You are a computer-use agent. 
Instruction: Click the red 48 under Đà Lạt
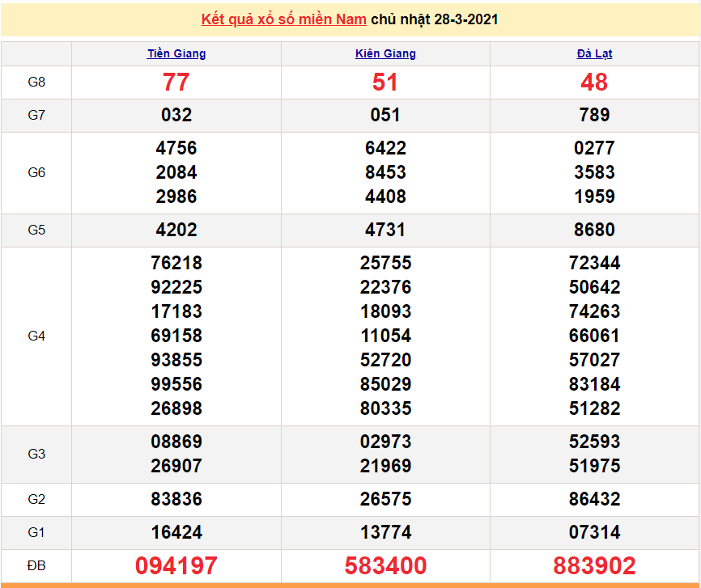pyautogui.click(x=594, y=82)
